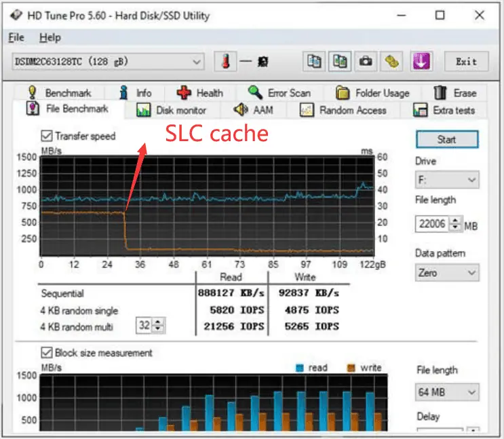Image resolution: width=504 pixels, height=439 pixels.
Task: Open the Folder Usage tab
Action: [x=373, y=93]
